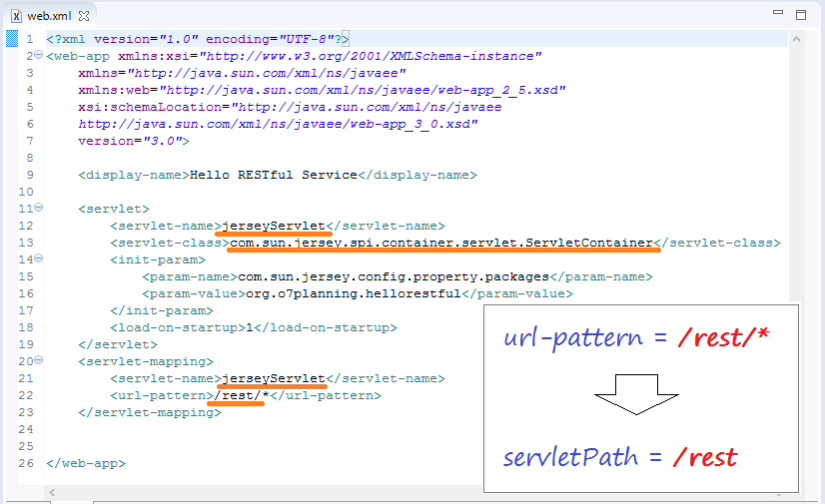Minimize the editor pane
This screenshot has width=825, height=504.
[x=778, y=13]
